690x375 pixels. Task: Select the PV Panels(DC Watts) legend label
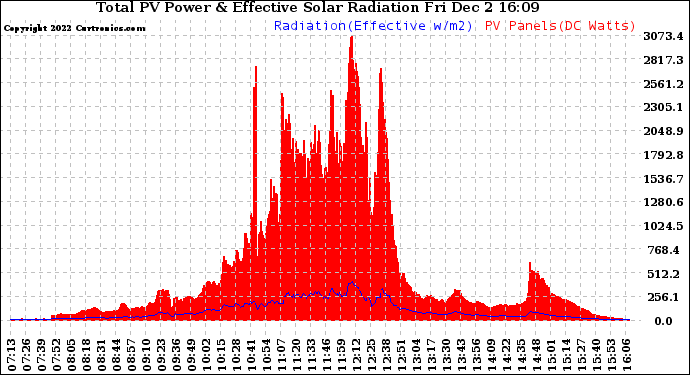pos(560,26)
